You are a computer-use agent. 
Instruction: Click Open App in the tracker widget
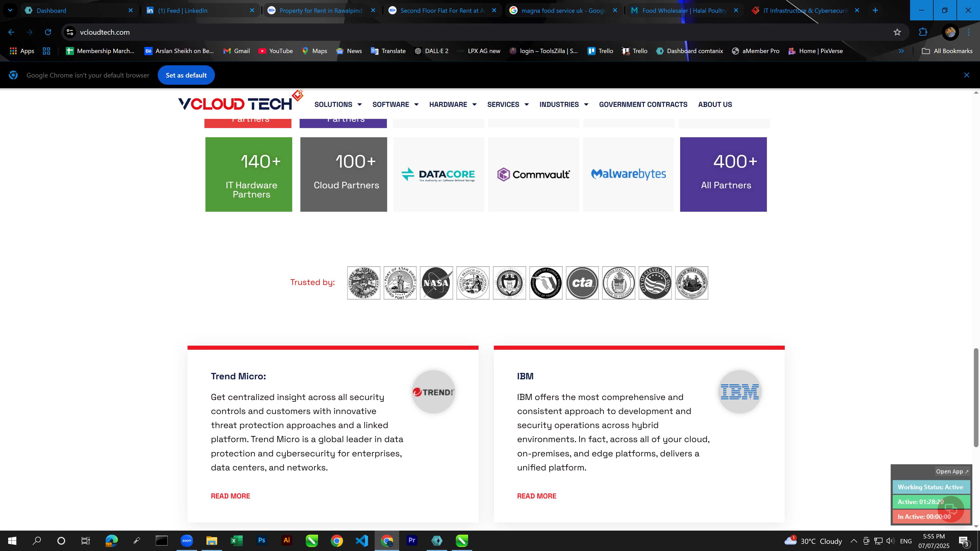(952, 471)
